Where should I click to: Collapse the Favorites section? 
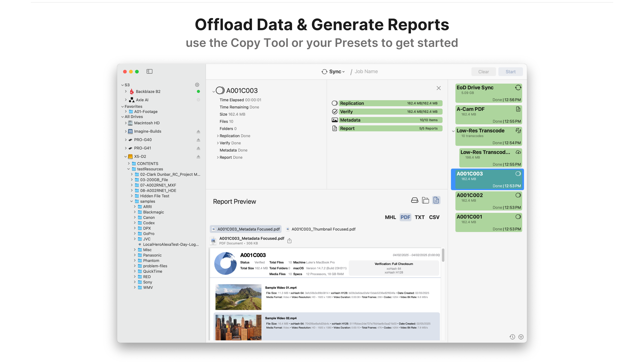tap(123, 106)
